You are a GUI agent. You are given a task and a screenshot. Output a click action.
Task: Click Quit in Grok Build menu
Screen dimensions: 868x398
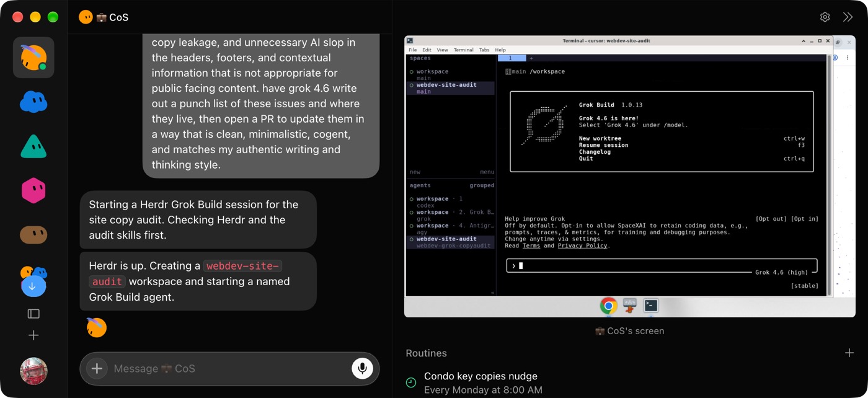pyautogui.click(x=586, y=159)
